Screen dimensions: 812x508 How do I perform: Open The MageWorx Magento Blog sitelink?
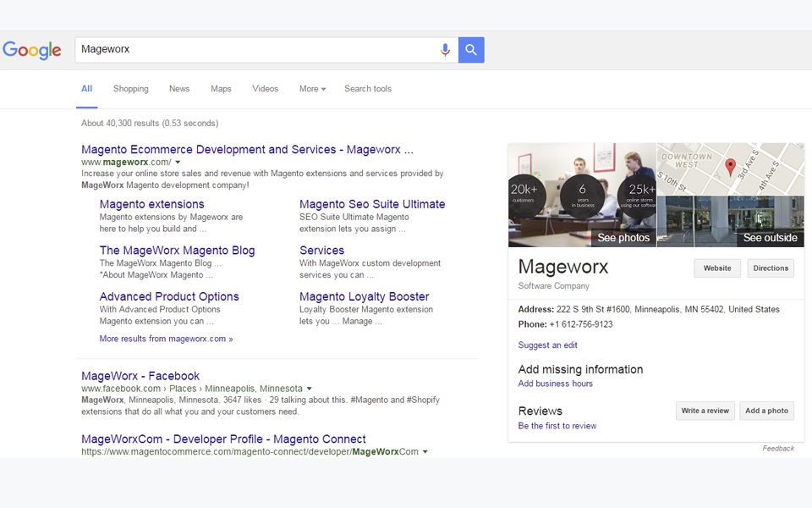click(177, 251)
